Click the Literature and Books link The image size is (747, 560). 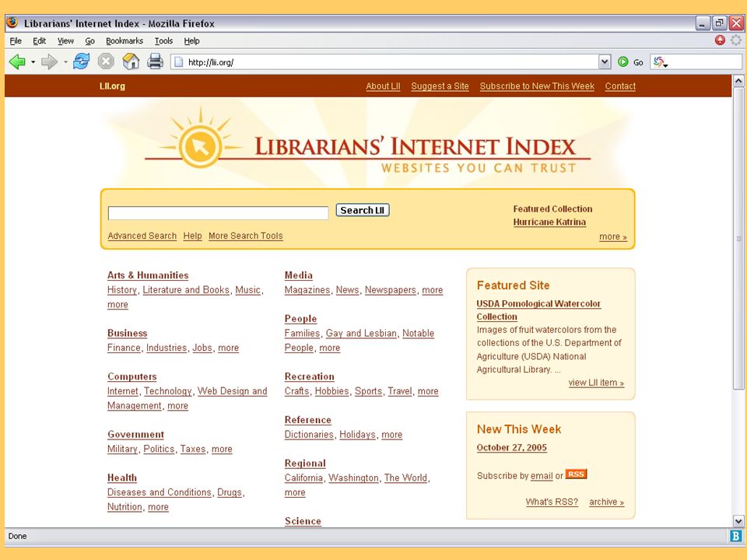pyautogui.click(x=186, y=290)
